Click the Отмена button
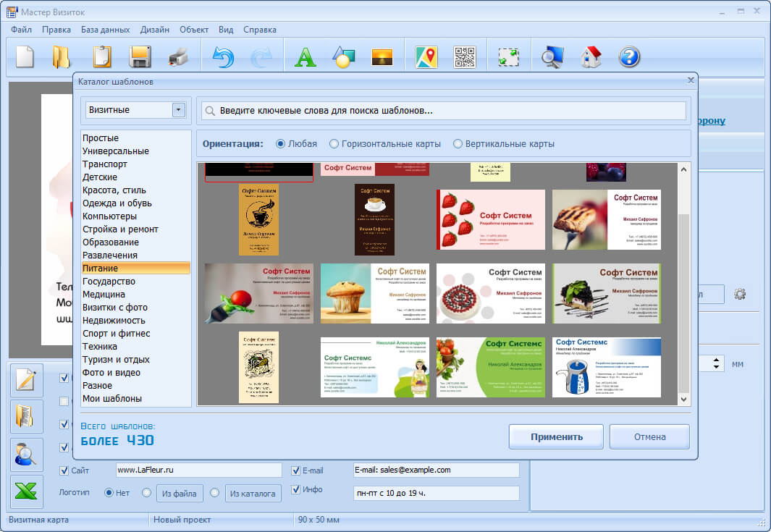This screenshot has height=532, width=771. coord(649,436)
